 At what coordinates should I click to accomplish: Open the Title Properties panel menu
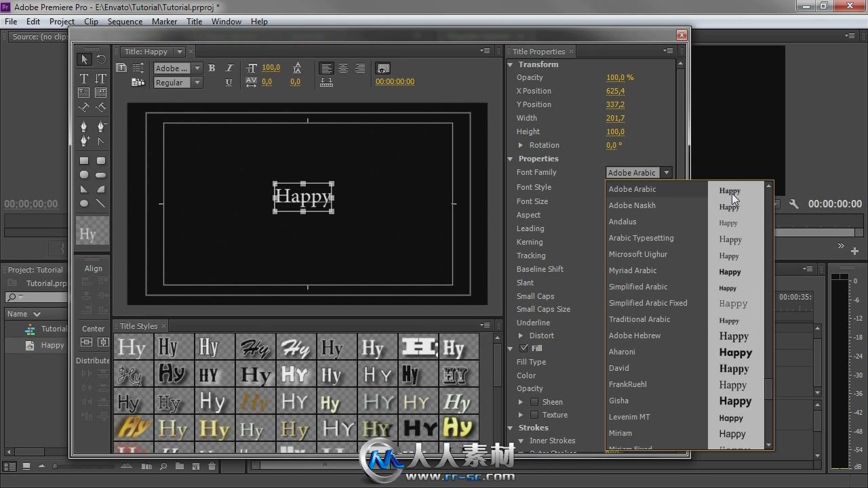point(669,51)
